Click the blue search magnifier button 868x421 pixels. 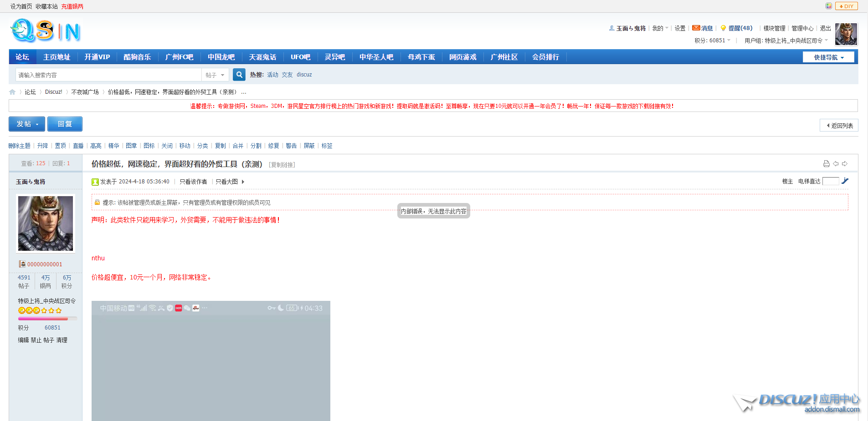pyautogui.click(x=239, y=75)
